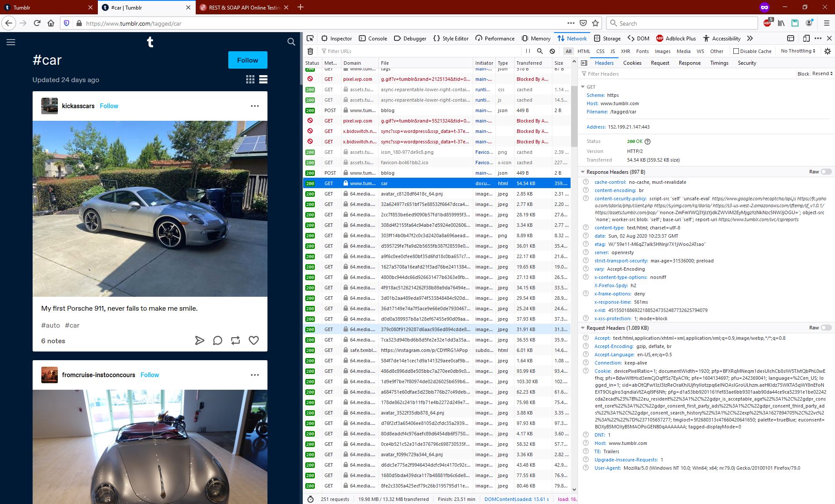The width and height of the screenshot is (835, 504).
Task: Click the clear network log trash icon
Action: (310, 51)
